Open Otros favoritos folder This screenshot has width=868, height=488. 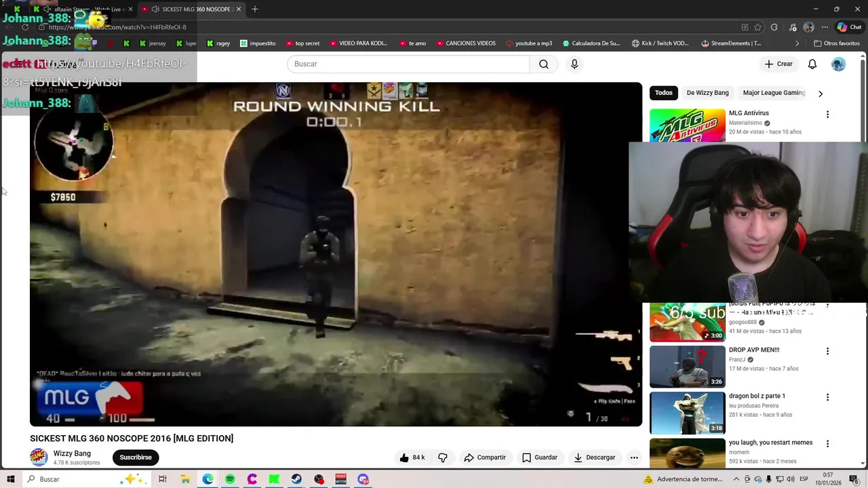click(836, 43)
